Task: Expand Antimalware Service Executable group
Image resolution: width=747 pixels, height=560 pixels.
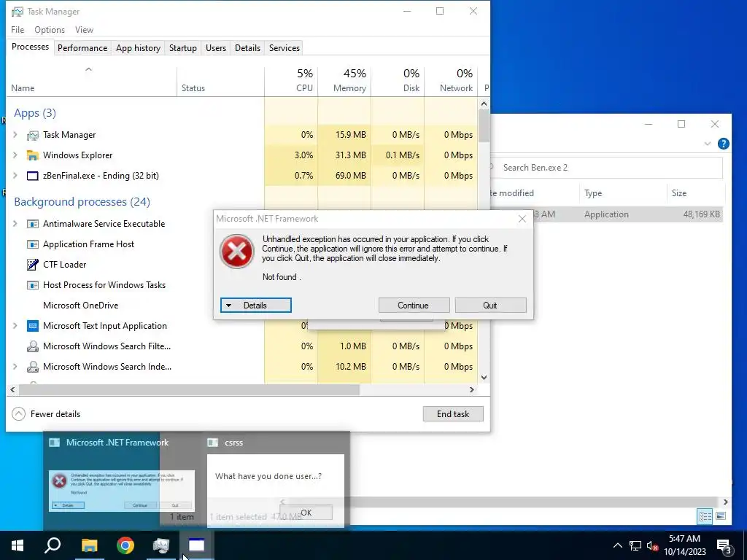Action: (15, 224)
